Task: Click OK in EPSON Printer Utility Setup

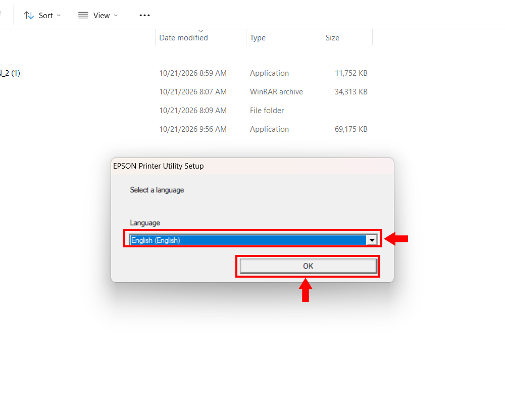Action: (x=308, y=266)
